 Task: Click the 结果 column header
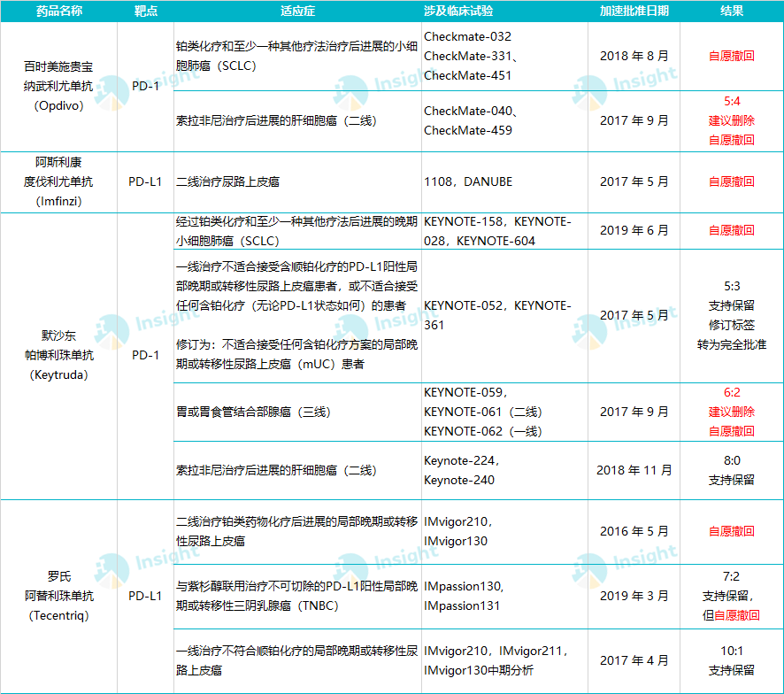[732, 11]
